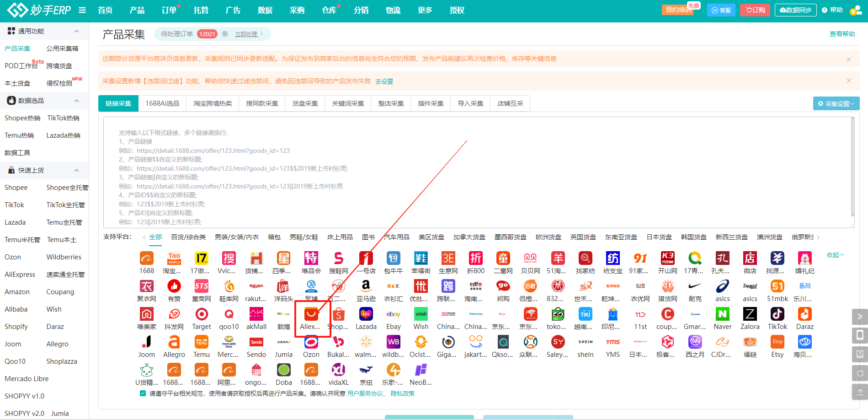Collapse the 通用功能 sidebar section
This screenshot has width=868, height=420.
[76, 31]
